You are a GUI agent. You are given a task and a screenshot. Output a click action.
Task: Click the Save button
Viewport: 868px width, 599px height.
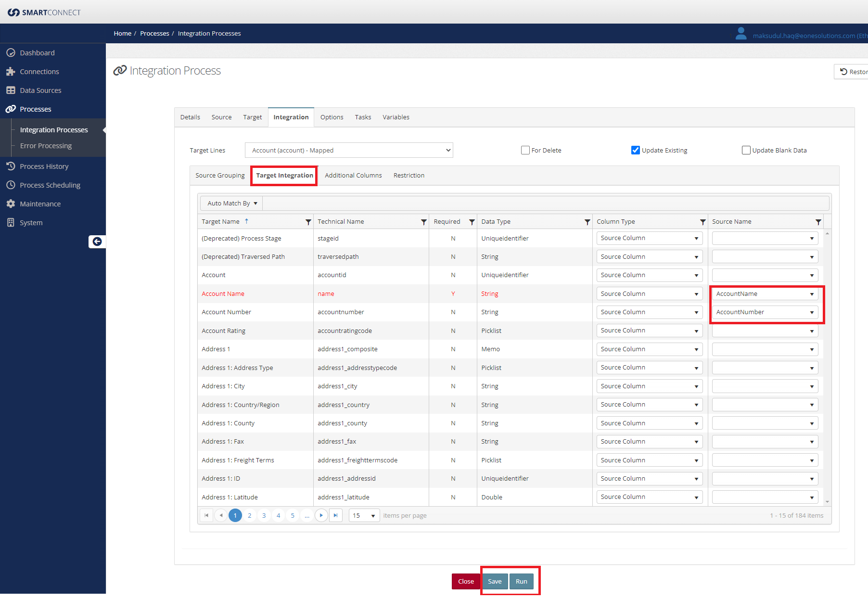click(495, 581)
